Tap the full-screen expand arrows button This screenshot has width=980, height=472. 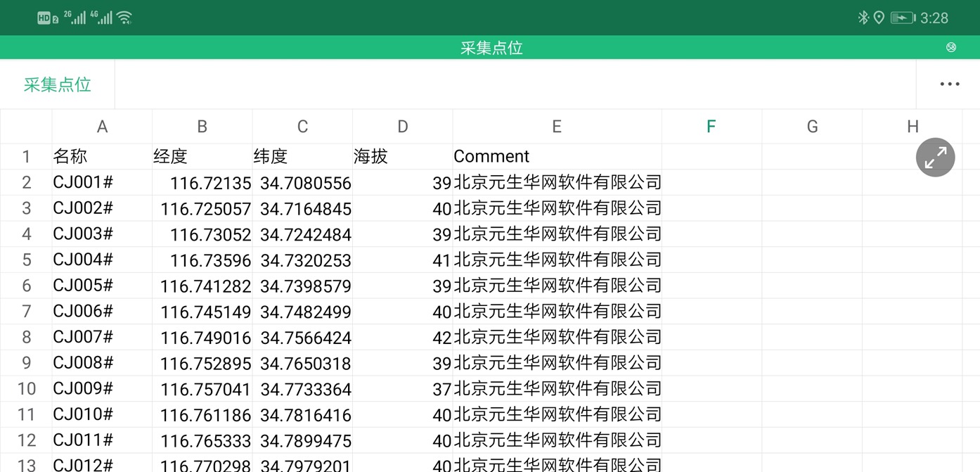[935, 158]
